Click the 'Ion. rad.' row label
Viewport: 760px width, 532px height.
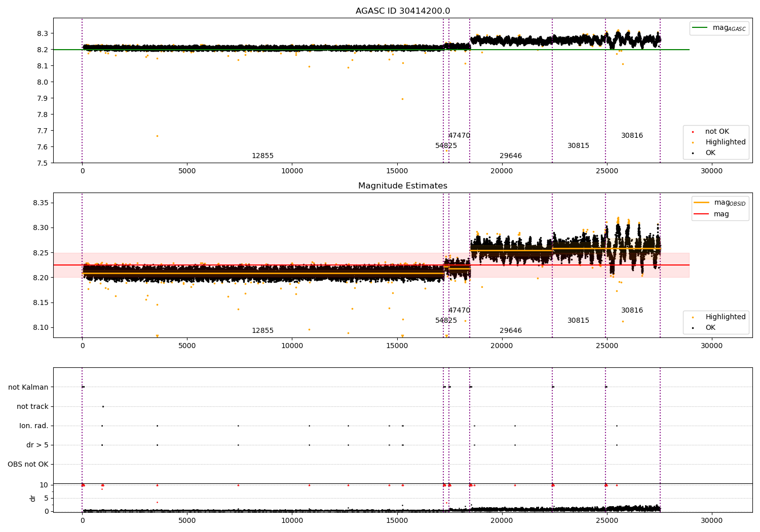(x=34, y=426)
